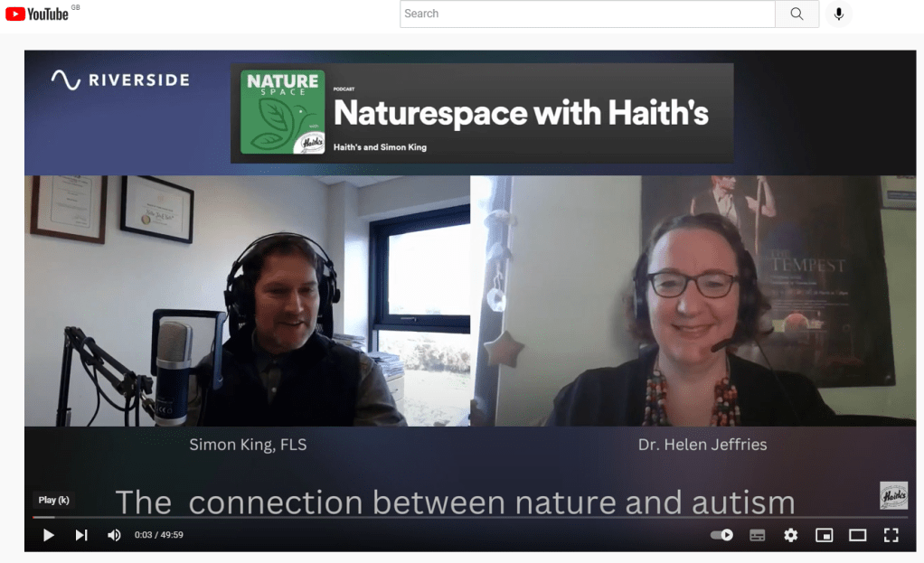Turn on subtitles/closed captions
The height and width of the screenshot is (563, 924).
pyautogui.click(x=758, y=535)
